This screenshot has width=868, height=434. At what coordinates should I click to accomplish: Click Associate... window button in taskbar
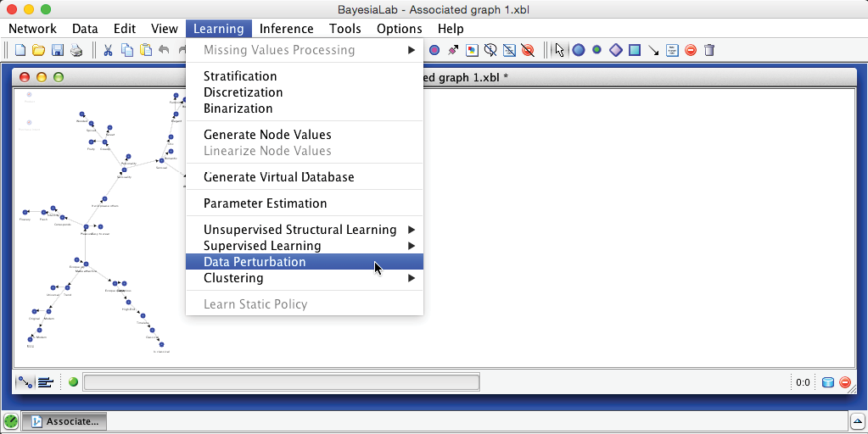point(64,420)
